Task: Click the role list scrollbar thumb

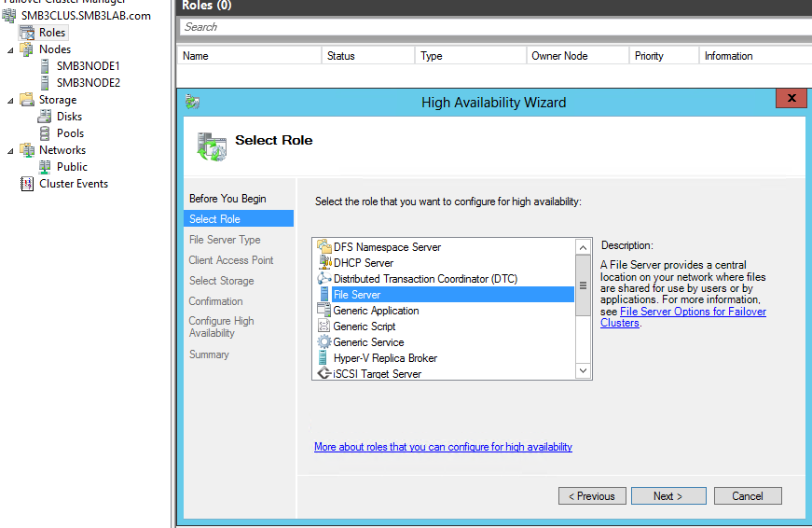Action: (583, 285)
